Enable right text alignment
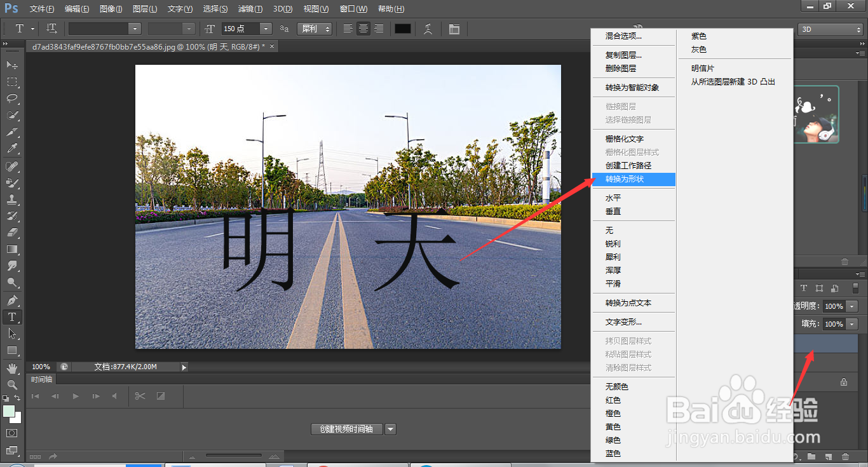The image size is (868, 467). click(x=377, y=28)
